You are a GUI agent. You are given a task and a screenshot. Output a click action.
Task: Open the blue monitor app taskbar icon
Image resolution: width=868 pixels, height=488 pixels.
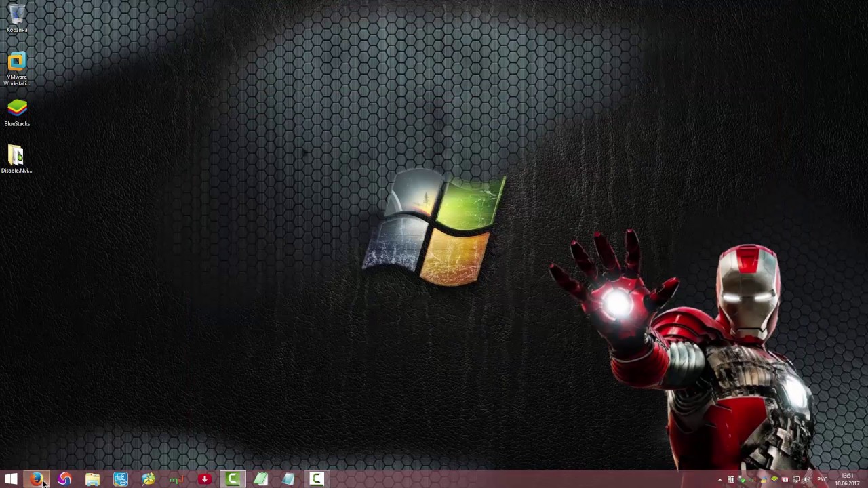120,480
